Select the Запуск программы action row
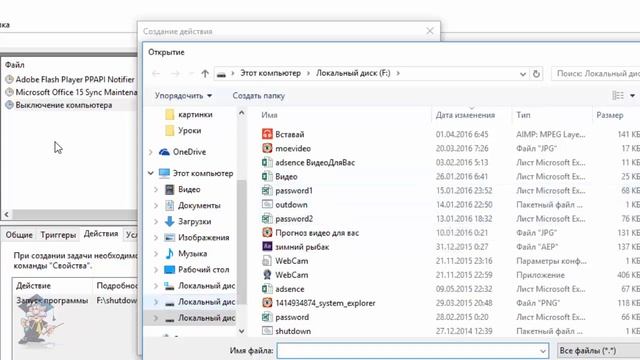The height and width of the screenshot is (360, 640). tap(76, 301)
